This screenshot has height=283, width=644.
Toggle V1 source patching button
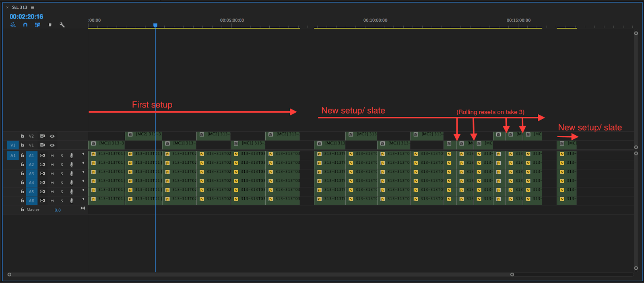click(13, 145)
